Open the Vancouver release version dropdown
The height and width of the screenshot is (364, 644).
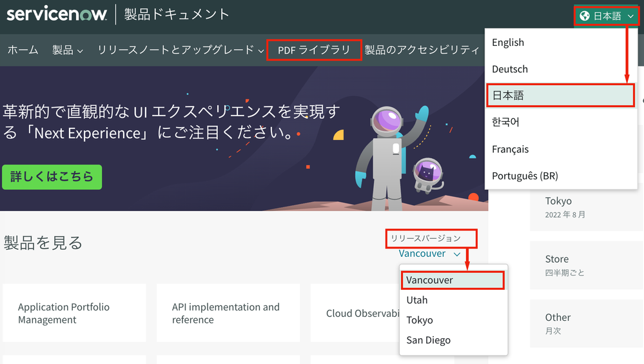pos(429,254)
